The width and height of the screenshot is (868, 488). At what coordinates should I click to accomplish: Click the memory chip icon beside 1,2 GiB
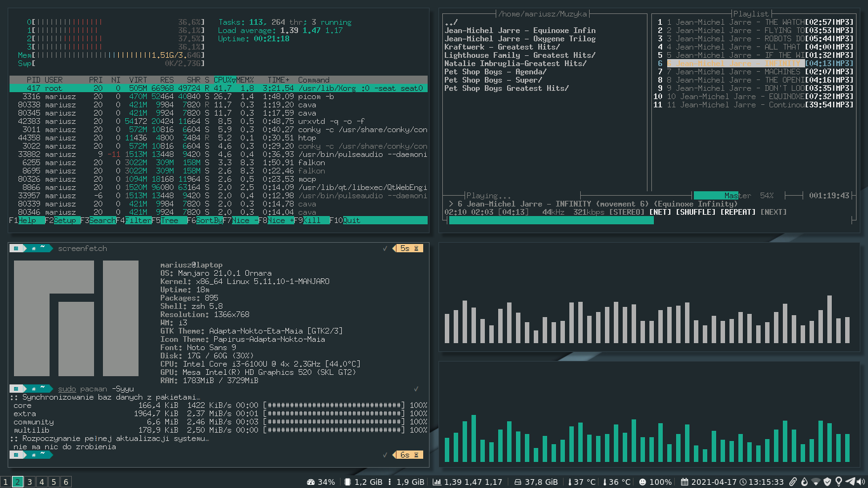point(347,482)
